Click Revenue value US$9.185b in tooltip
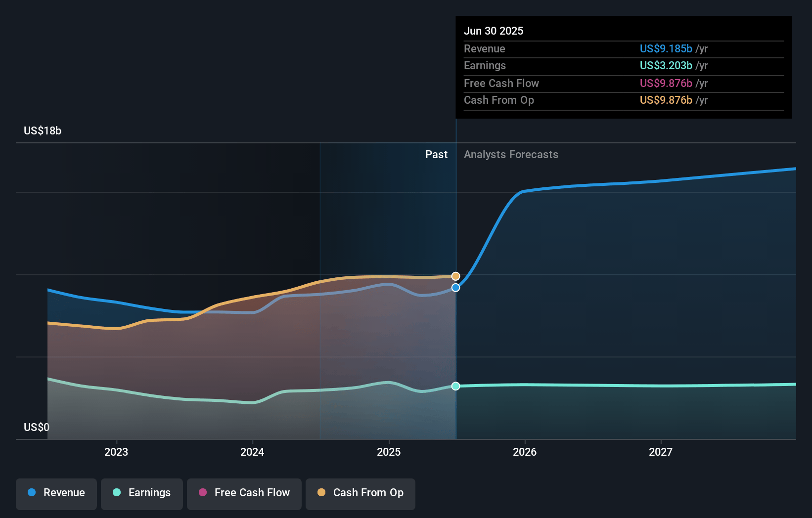The image size is (812, 518). click(666, 48)
